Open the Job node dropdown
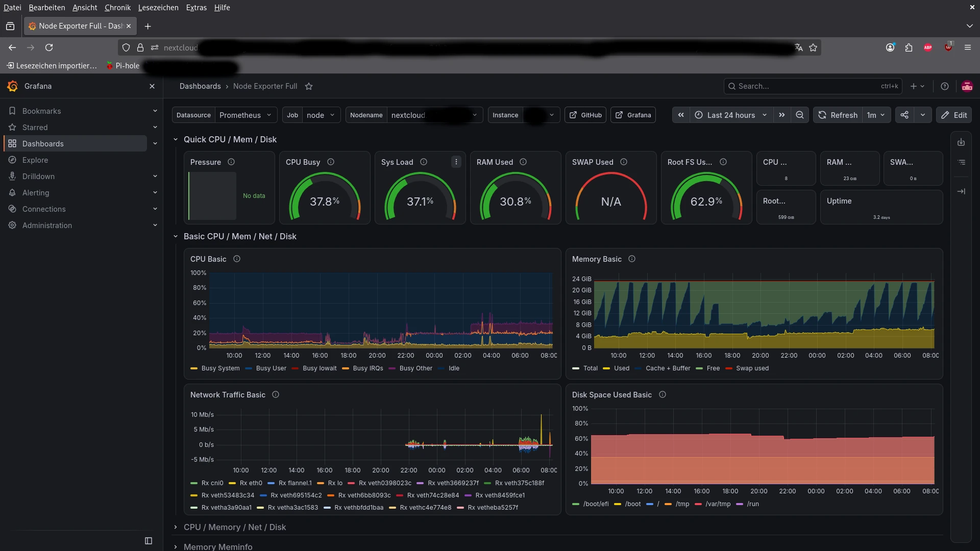The image size is (980, 551). (321, 115)
